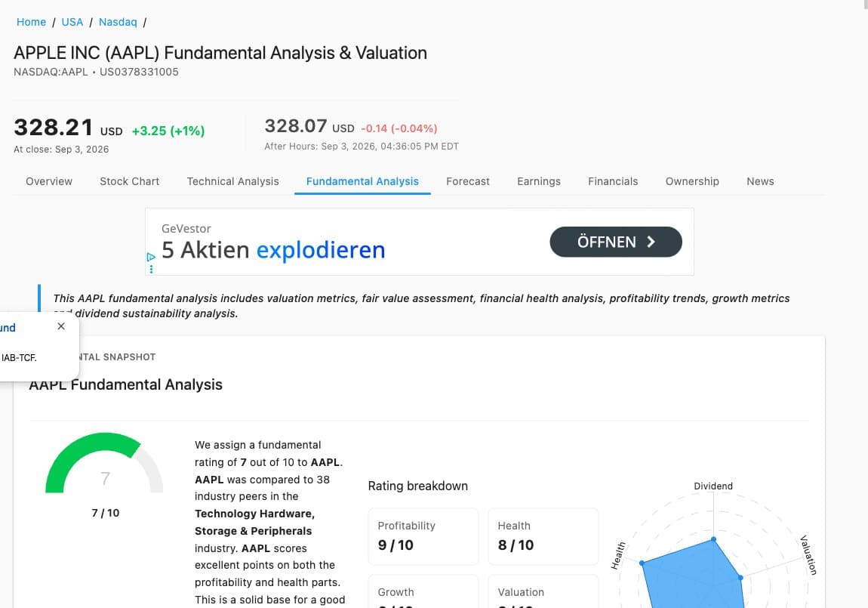Select the Valuation rating card

pos(543,591)
